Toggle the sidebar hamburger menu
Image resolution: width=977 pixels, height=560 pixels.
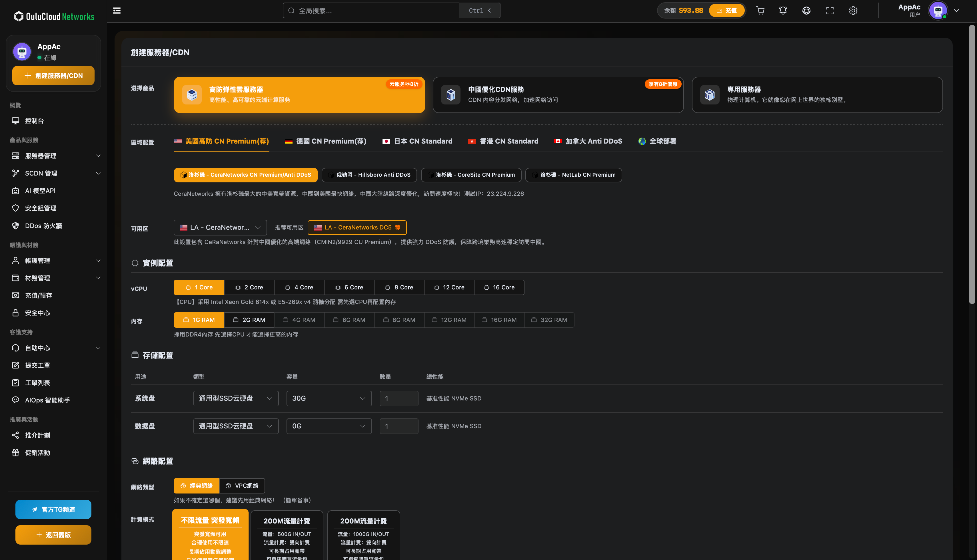[x=117, y=10]
